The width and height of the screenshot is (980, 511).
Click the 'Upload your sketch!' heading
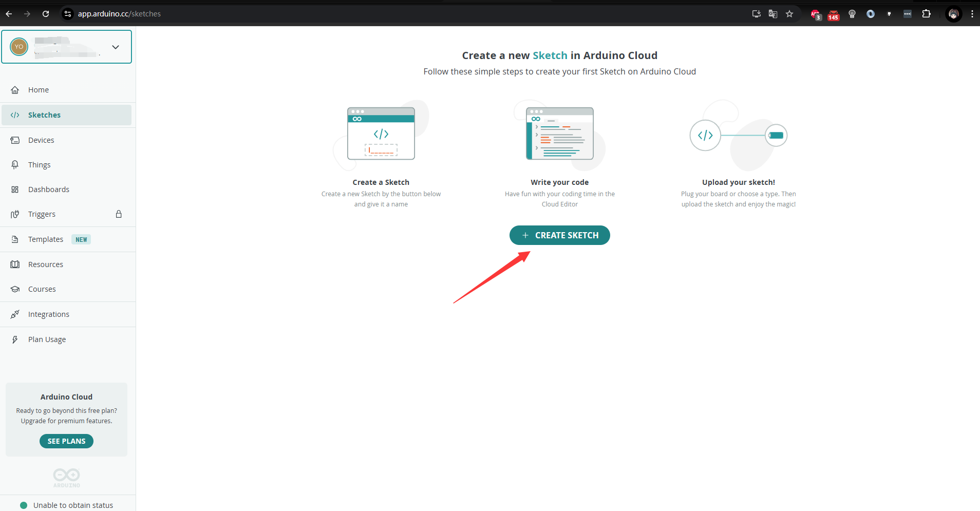(x=739, y=182)
